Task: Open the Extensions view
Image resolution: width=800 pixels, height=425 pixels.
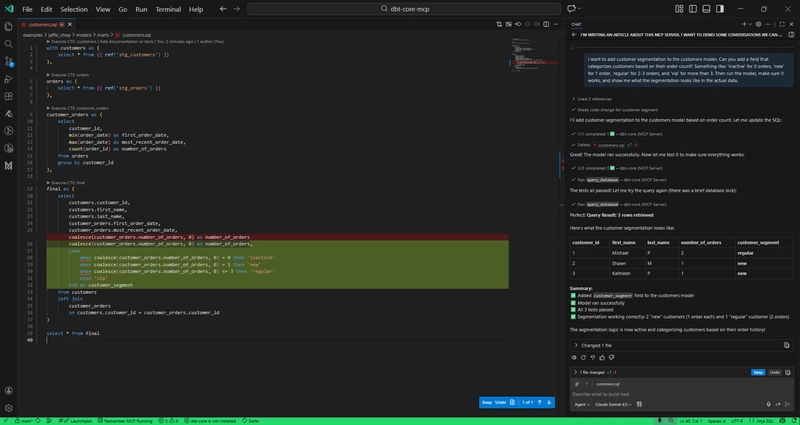Action: click(x=8, y=96)
